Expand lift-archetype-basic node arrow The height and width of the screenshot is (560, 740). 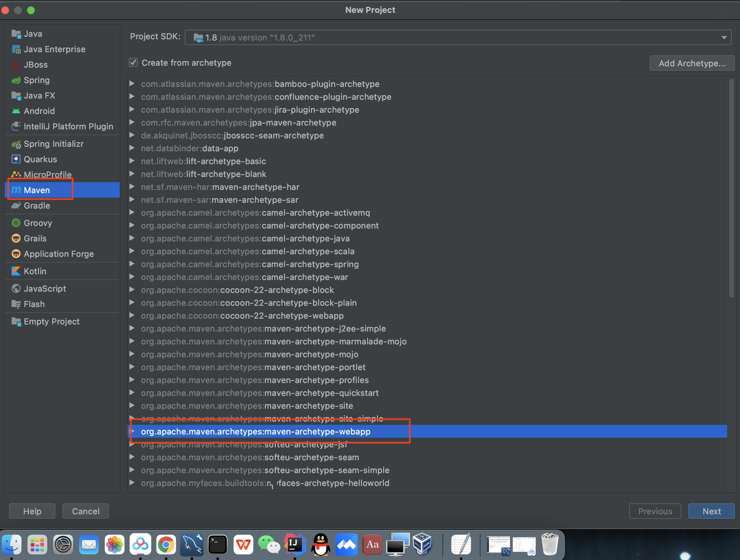(132, 161)
